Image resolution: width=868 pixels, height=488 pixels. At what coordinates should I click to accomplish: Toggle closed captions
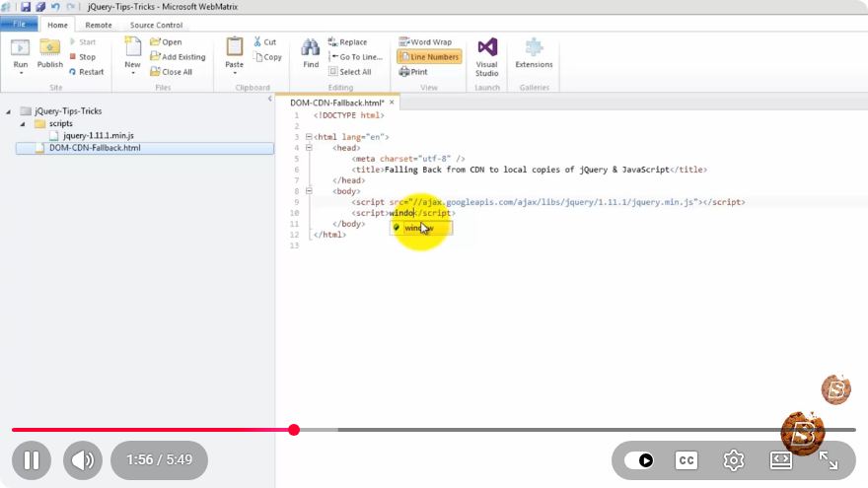[687, 460]
